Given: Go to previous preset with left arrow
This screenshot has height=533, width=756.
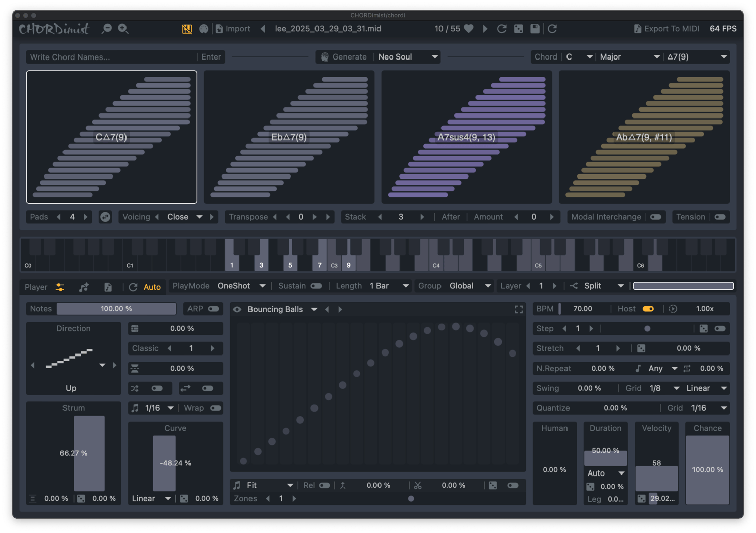Looking at the screenshot, I should click(x=263, y=29).
